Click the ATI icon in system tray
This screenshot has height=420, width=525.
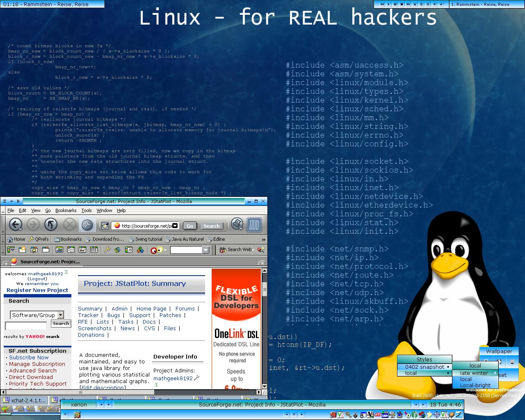[378, 415]
